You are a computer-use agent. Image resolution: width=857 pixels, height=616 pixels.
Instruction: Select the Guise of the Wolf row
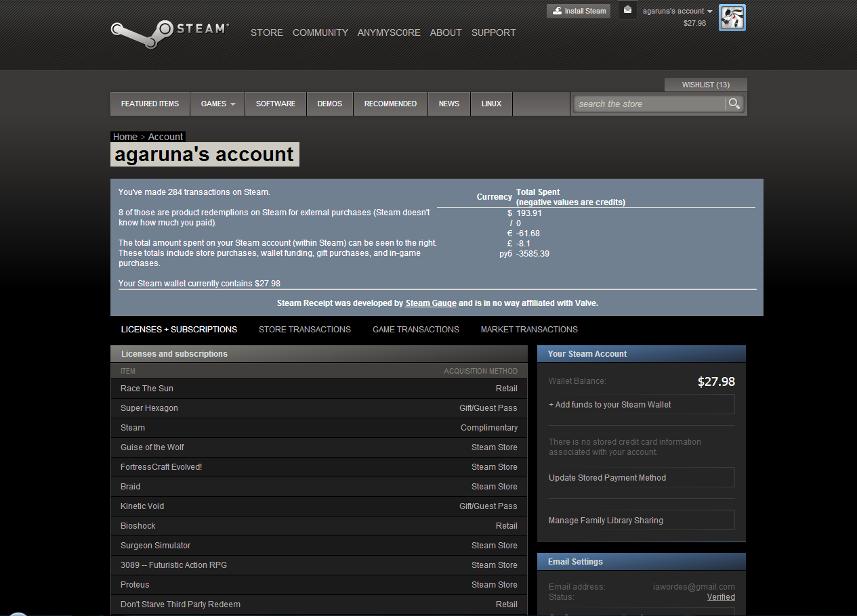click(319, 447)
